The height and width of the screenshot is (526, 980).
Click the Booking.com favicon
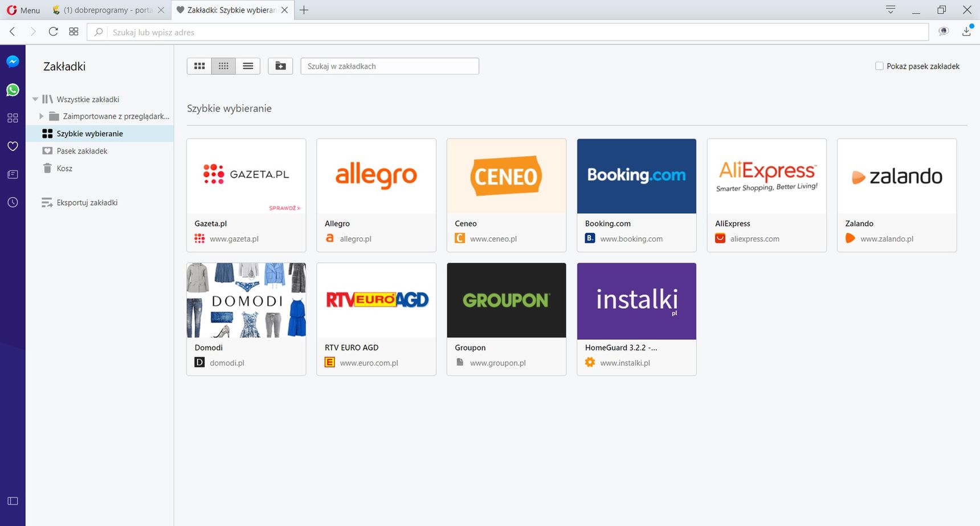coord(590,238)
